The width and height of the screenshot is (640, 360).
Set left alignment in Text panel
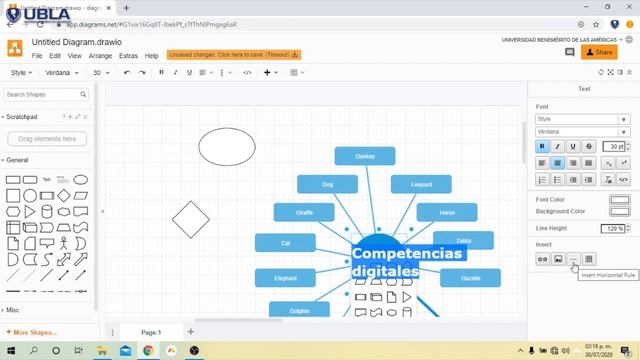(x=542, y=163)
